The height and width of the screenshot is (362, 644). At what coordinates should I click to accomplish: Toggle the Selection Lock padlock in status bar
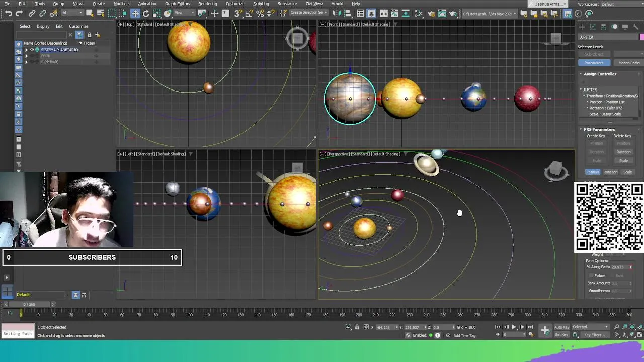pyautogui.click(x=357, y=327)
